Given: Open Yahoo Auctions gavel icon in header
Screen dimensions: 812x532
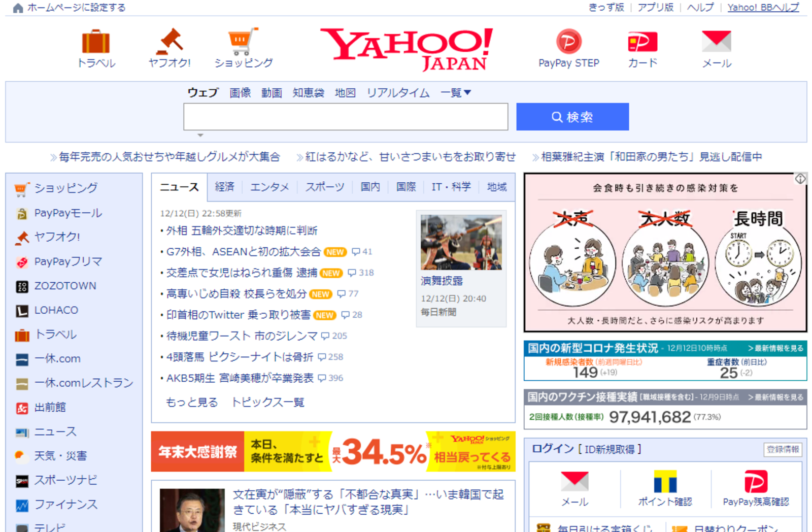Looking at the screenshot, I should [x=170, y=42].
